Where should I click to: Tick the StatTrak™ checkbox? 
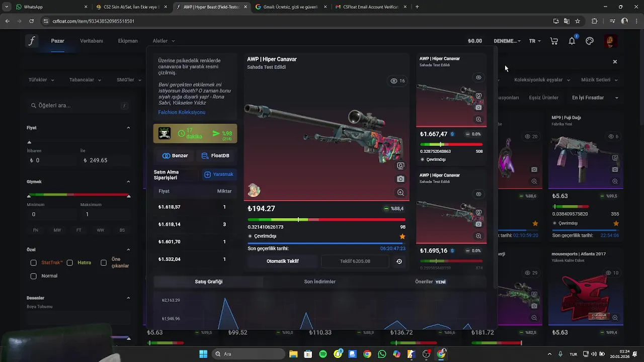33,262
